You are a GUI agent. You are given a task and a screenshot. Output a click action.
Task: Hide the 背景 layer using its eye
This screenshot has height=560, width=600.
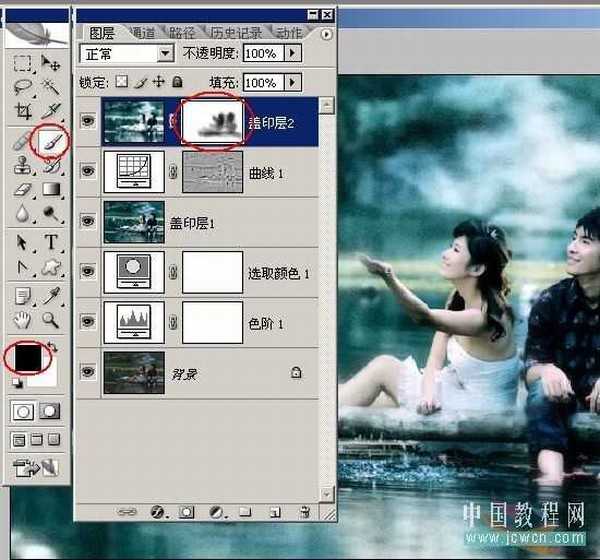tap(89, 372)
